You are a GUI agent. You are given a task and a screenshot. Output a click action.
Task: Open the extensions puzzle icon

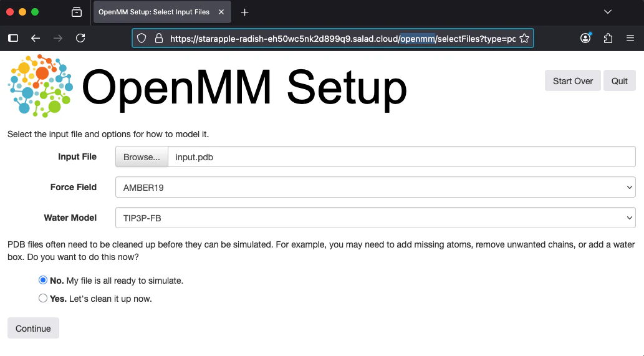(608, 38)
